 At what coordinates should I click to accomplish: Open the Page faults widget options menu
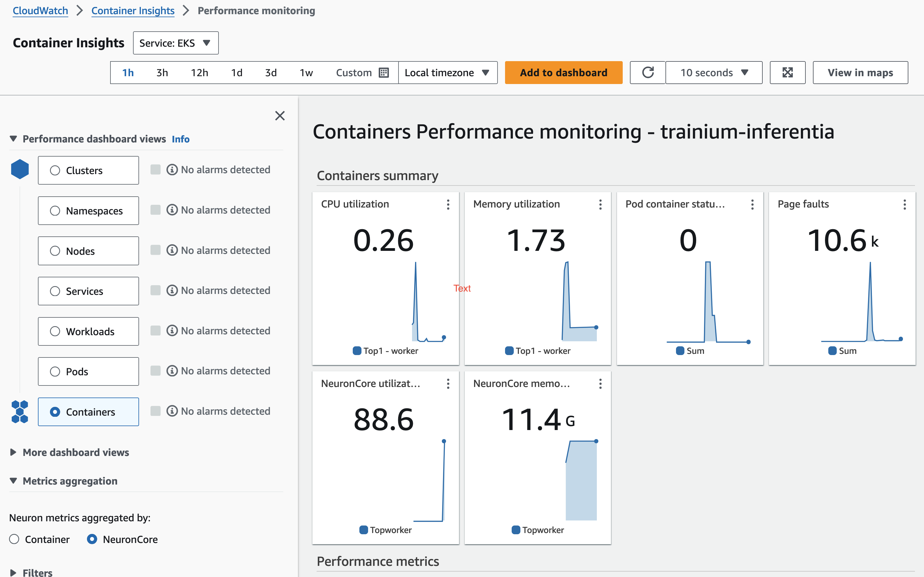click(904, 205)
